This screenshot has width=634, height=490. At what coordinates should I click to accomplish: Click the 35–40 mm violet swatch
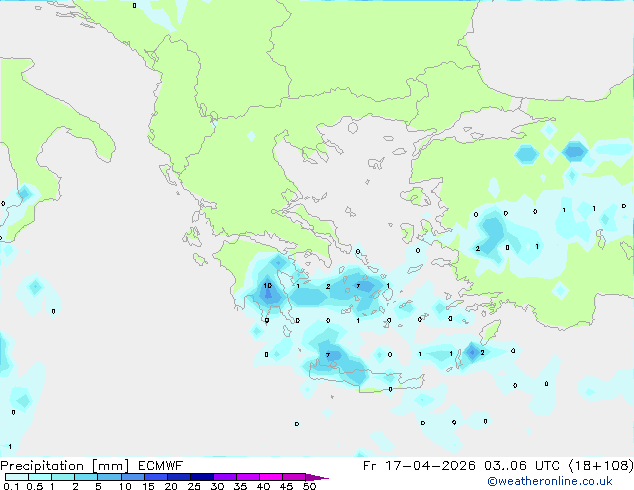247,477
